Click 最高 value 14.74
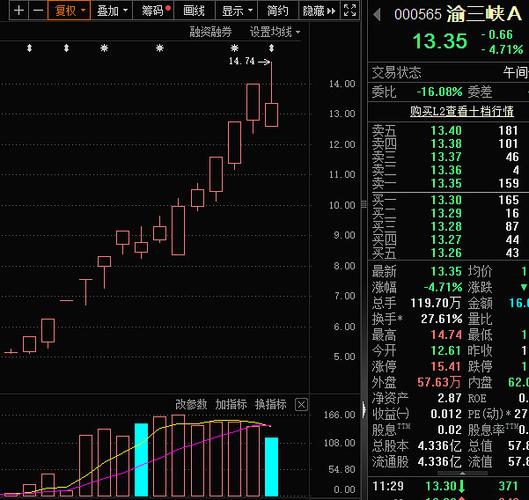Screen dimensions: 529x500 (x=446, y=335)
